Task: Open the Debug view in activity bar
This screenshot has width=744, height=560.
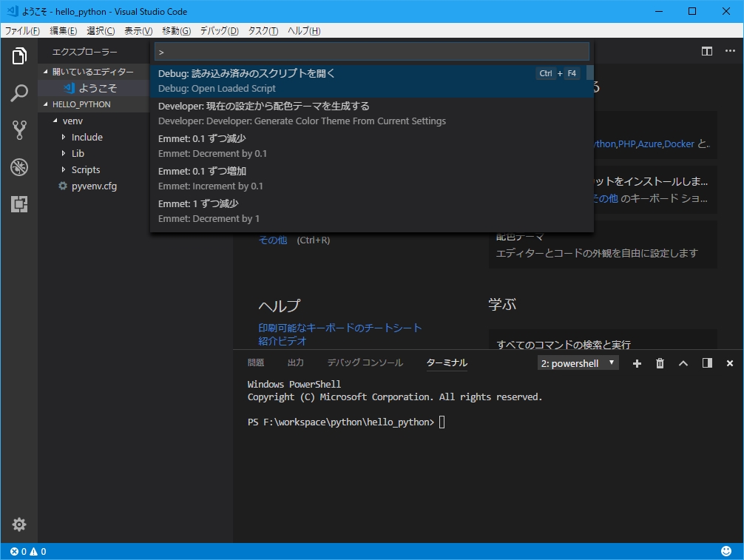Action: tap(19, 167)
